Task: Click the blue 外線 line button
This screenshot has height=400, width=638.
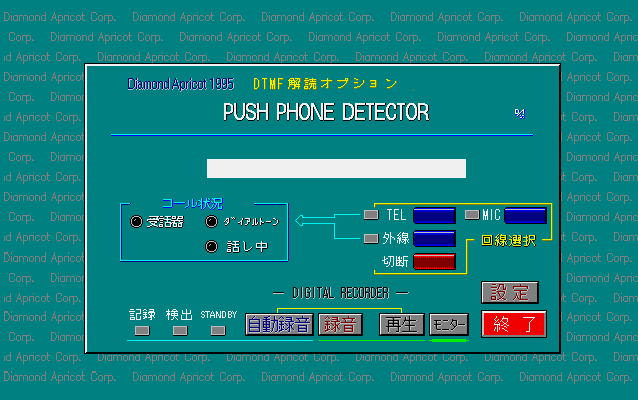Action: 434,238
